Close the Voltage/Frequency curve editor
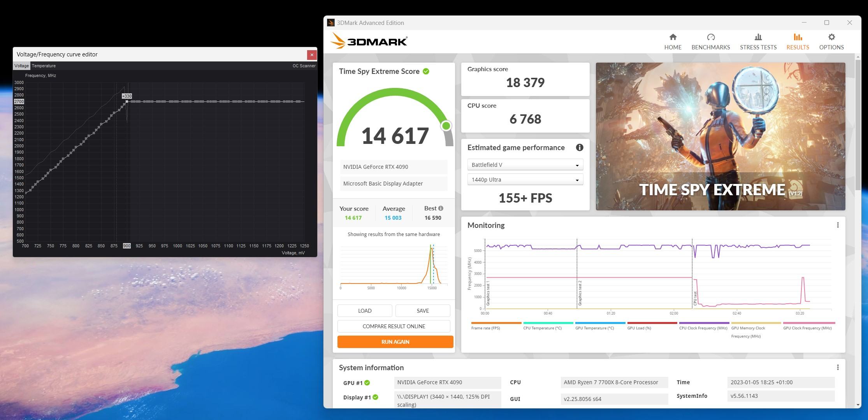 coord(312,54)
